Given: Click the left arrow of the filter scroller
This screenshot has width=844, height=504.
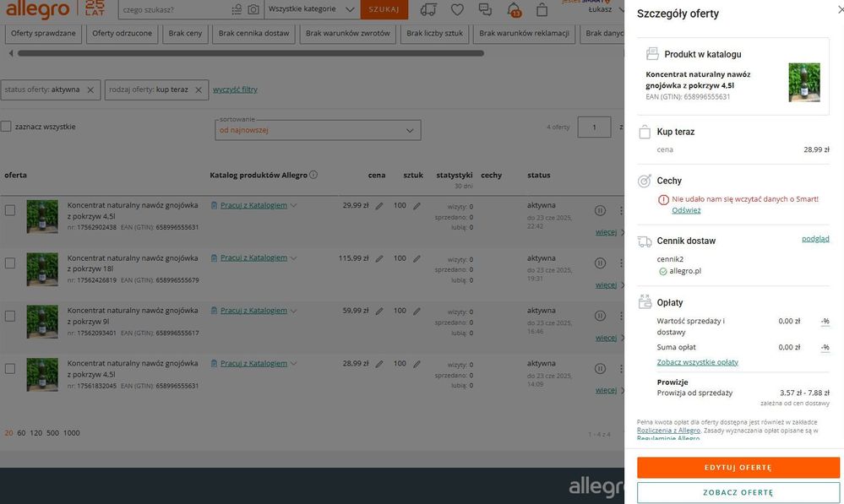Looking at the screenshot, I should coord(11,53).
